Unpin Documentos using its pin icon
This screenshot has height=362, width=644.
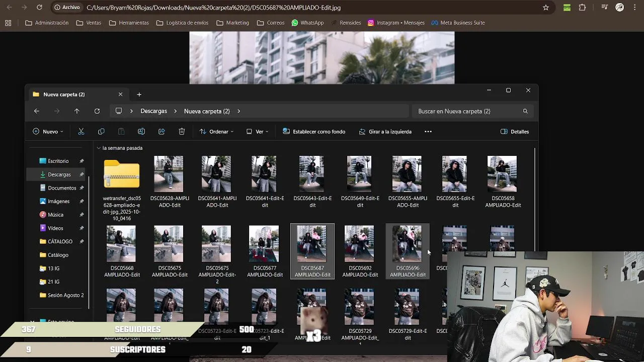point(82,188)
